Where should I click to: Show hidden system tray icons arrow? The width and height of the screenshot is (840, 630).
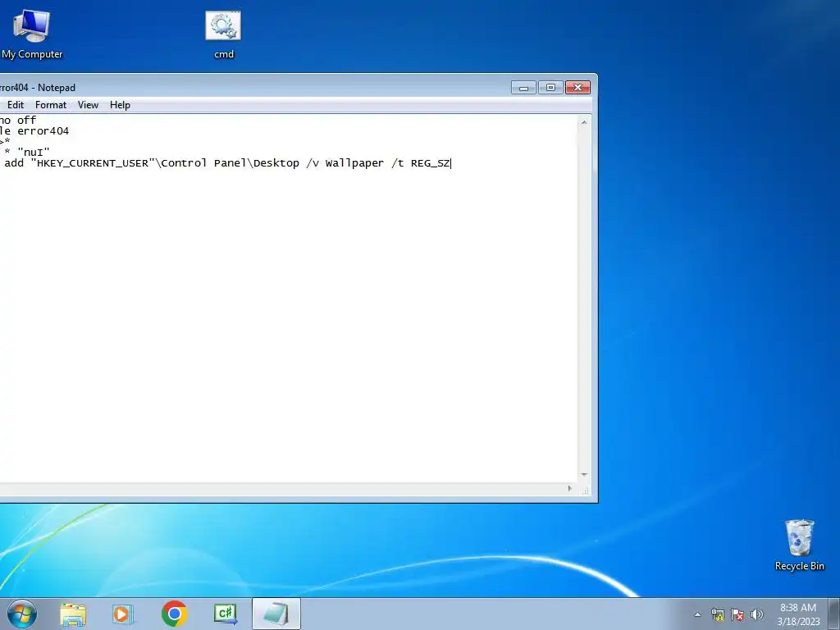697,614
